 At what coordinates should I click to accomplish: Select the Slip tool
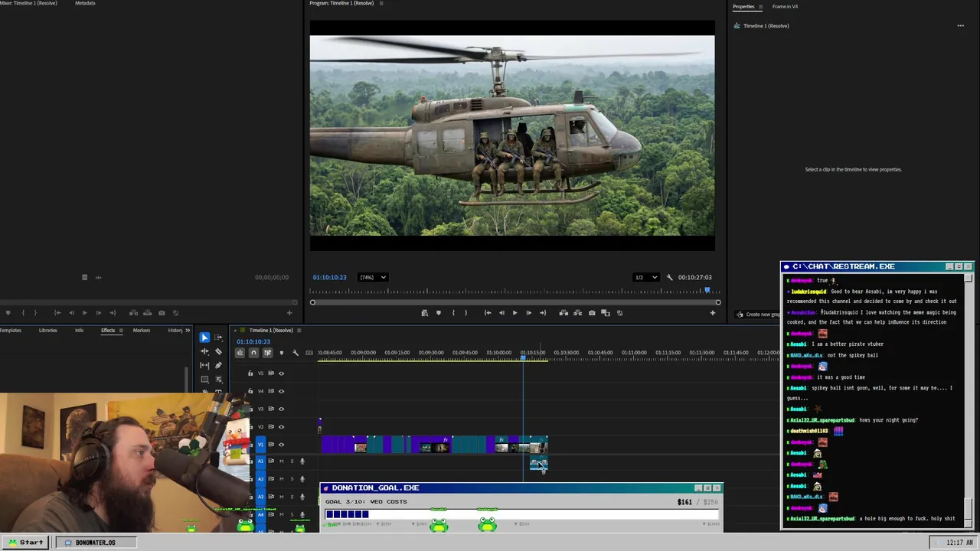tap(204, 365)
